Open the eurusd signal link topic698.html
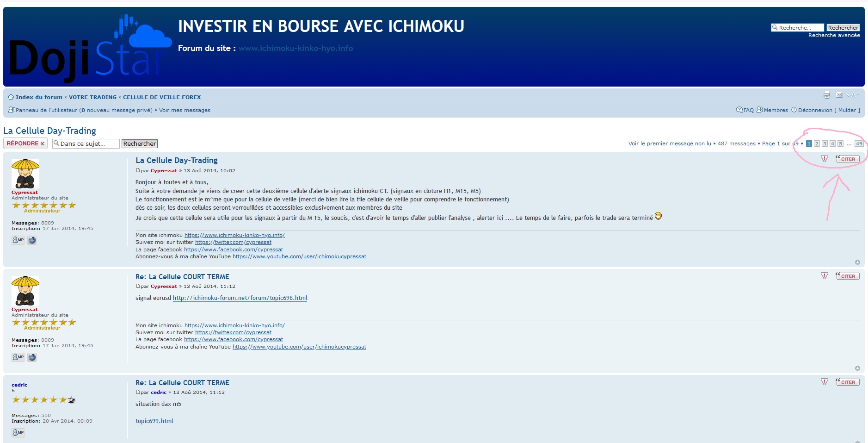 [240, 298]
